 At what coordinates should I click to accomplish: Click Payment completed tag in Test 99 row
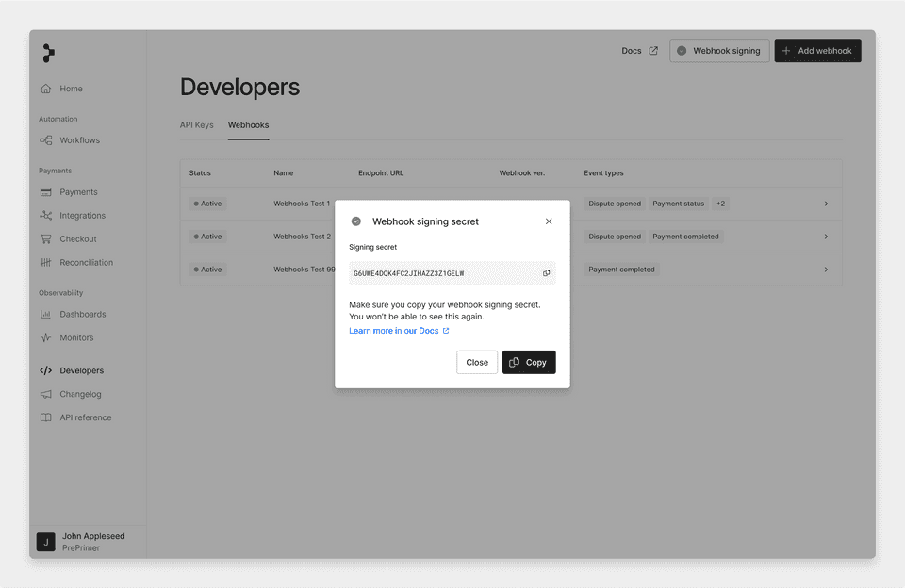click(621, 269)
